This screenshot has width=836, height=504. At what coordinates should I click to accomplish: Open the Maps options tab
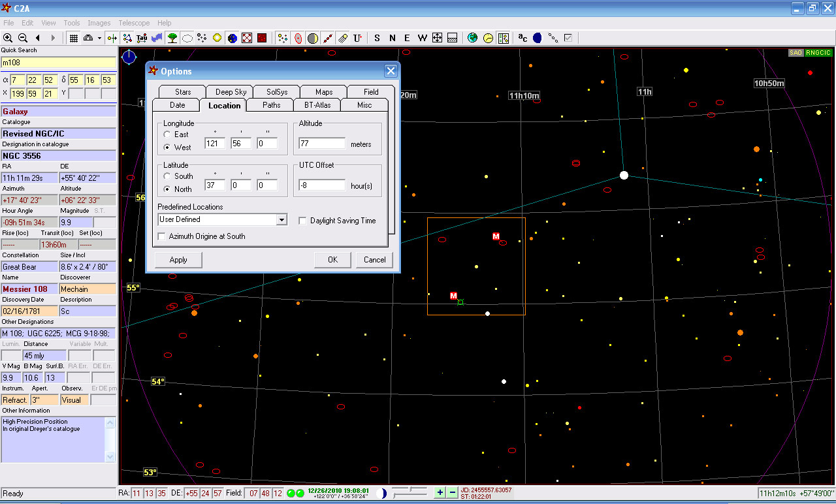click(x=324, y=92)
